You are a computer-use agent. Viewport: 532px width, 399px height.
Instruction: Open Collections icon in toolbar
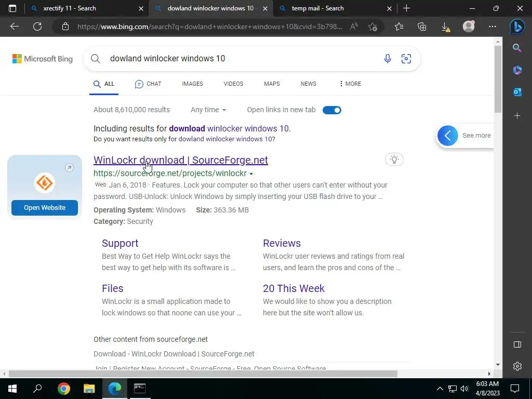[x=422, y=26]
